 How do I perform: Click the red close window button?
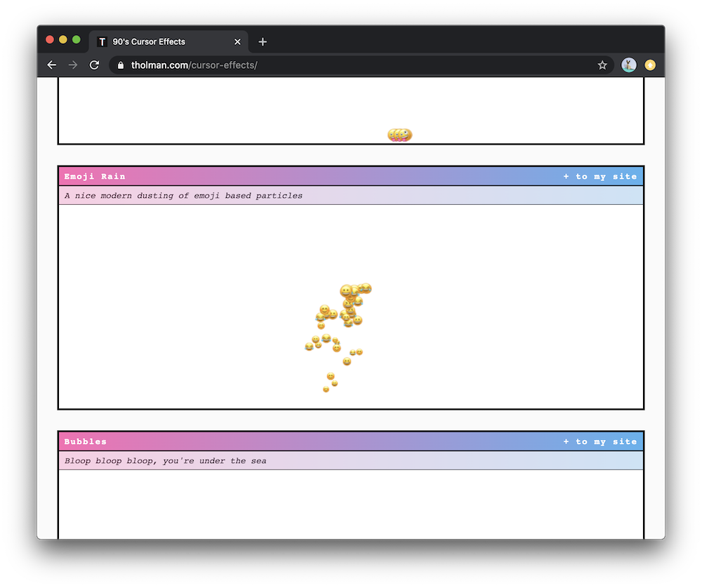50,40
